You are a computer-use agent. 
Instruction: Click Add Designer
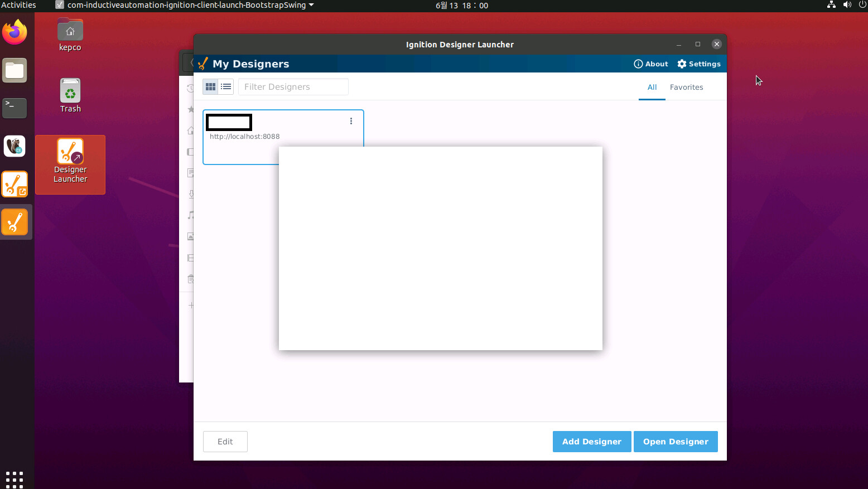click(x=592, y=442)
